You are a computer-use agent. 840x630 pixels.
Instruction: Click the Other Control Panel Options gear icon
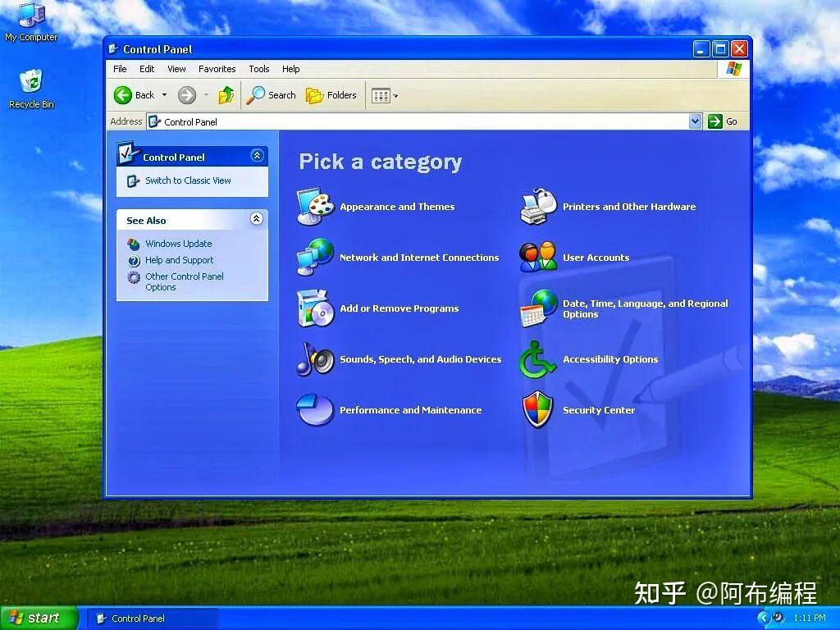134,277
